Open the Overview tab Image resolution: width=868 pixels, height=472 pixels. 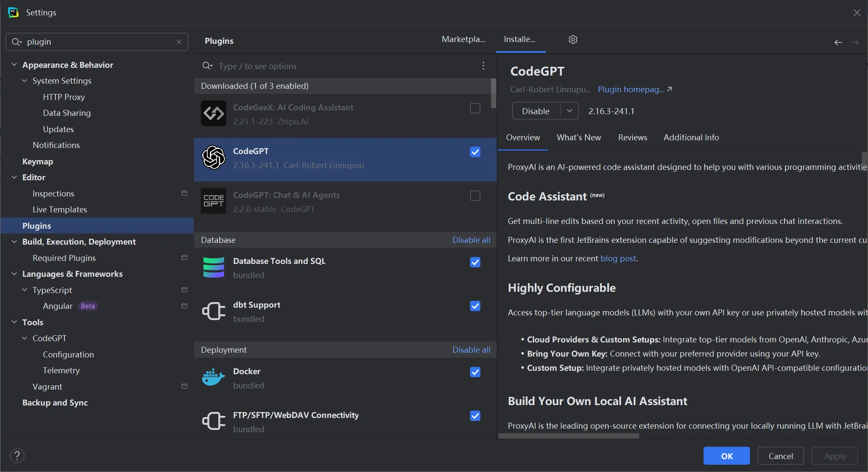tap(523, 137)
